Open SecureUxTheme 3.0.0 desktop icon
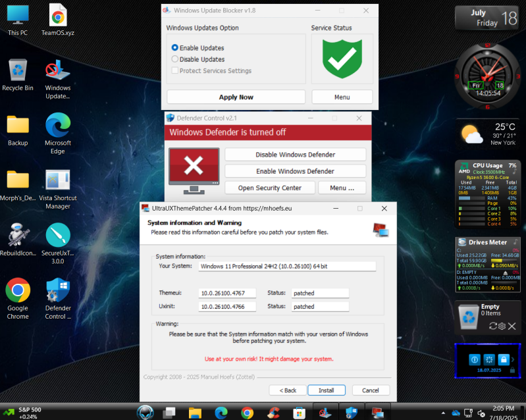Image resolution: width=526 pixels, height=420 pixels. (x=58, y=244)
